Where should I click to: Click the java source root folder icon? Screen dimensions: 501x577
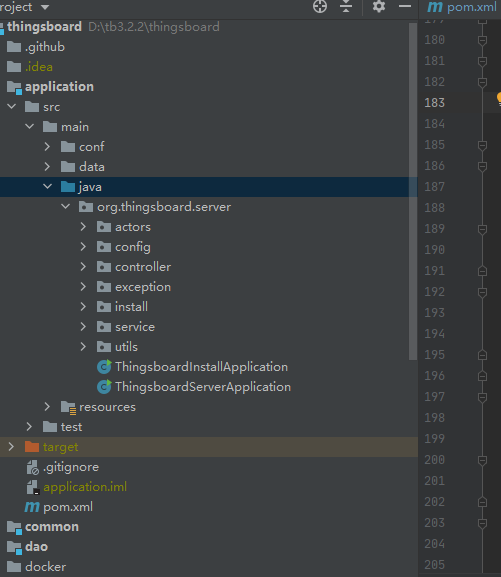[x=68, y=187]
